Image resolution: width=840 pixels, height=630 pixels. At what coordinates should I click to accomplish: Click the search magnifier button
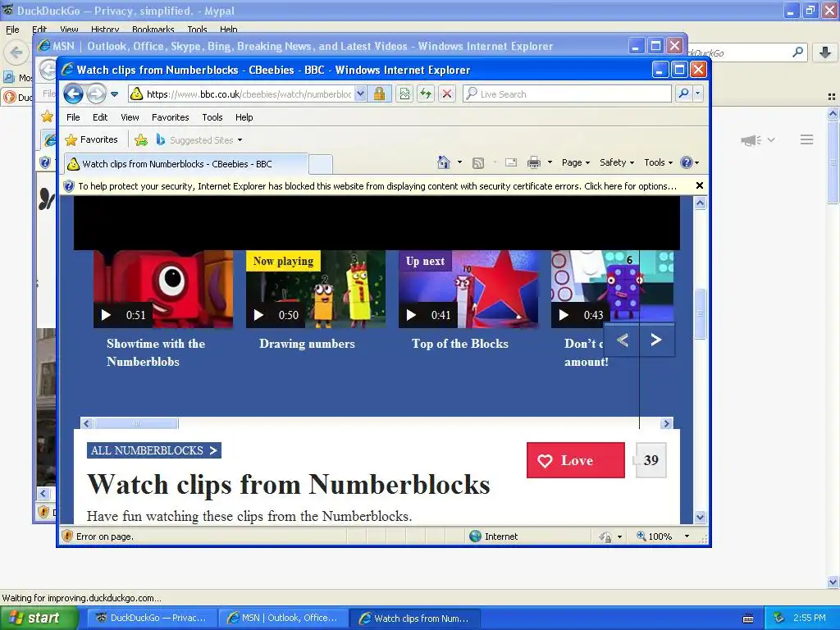683,94
